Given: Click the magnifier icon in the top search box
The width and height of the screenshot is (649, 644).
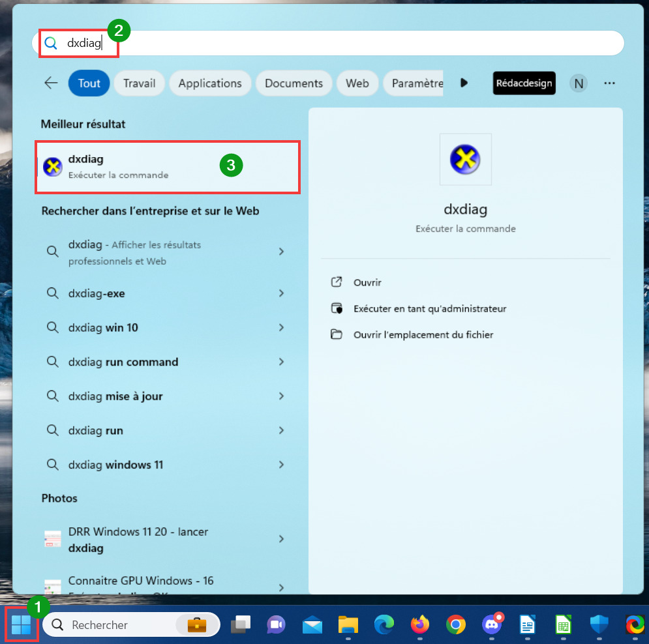Looking at the screenshot, I should [50, 42].
